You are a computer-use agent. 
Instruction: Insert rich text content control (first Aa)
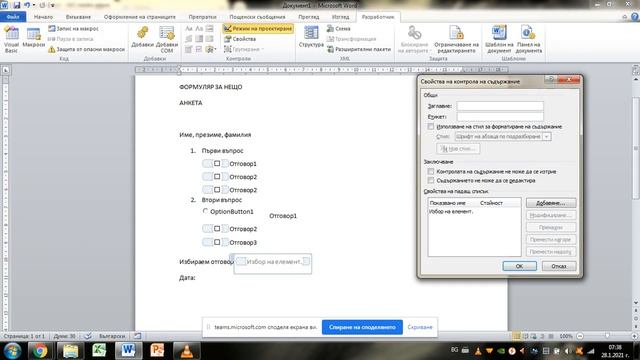pyautogui.click(x=189, y=29)
